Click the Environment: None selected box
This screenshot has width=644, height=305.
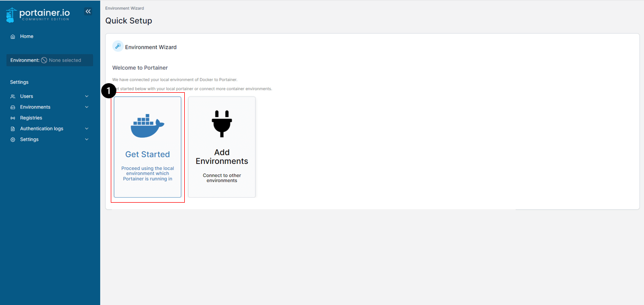pos(50,60)
